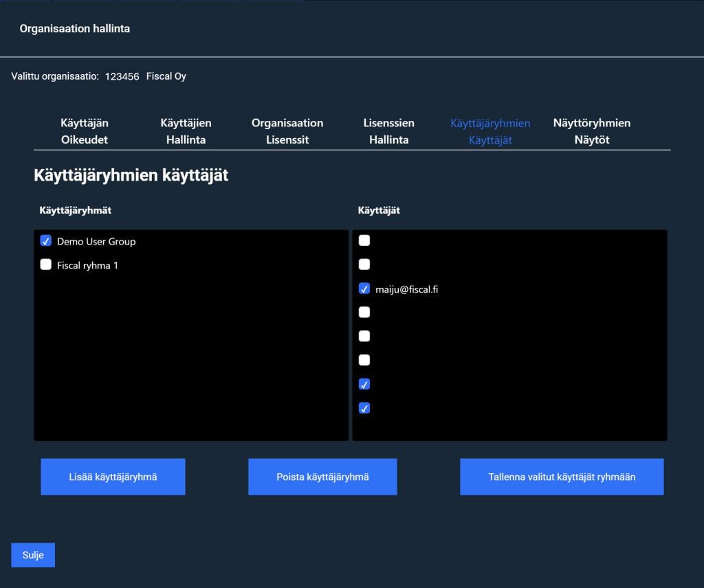Check the sixth checkbox in Käyttäjät list
Image resolution: width=704 pixels, height=588 pixels.
pos(364,361)
